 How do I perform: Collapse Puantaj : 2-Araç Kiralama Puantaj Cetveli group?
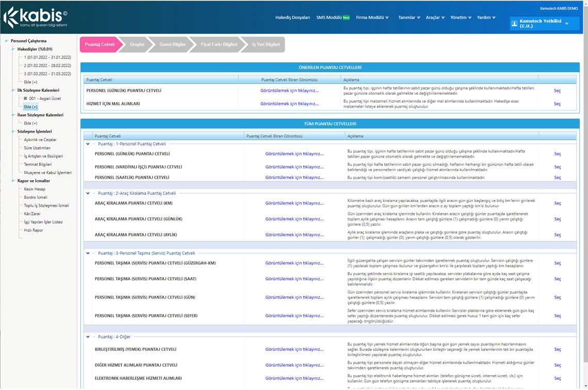click(88, 193)
